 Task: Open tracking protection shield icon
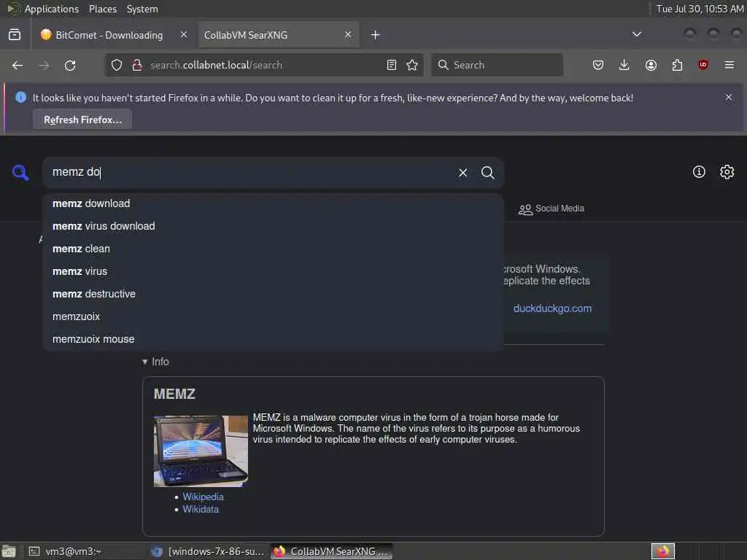(117, 65)
